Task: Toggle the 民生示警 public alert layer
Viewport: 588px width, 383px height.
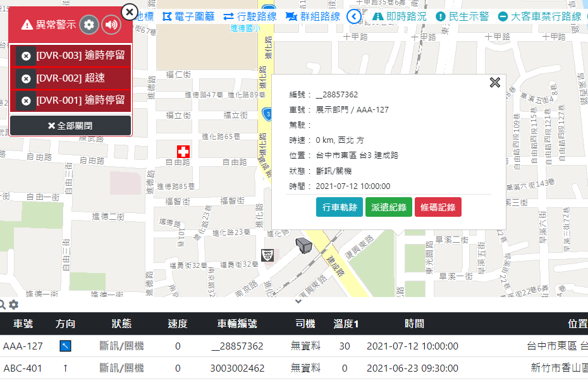Action: coord(462,16)
